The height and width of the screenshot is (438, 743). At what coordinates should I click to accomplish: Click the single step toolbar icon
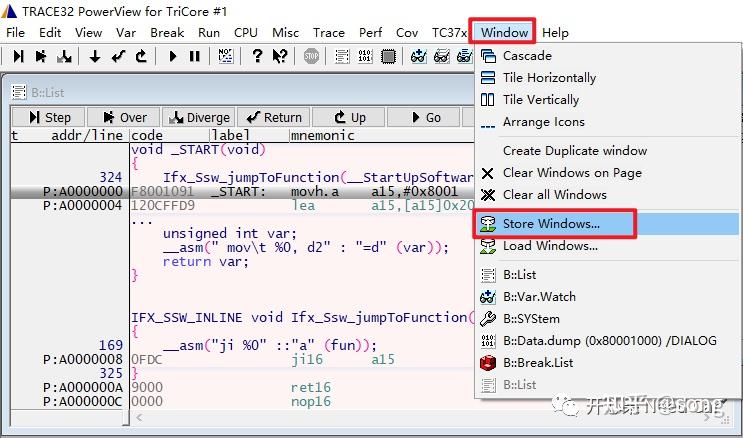18,56
